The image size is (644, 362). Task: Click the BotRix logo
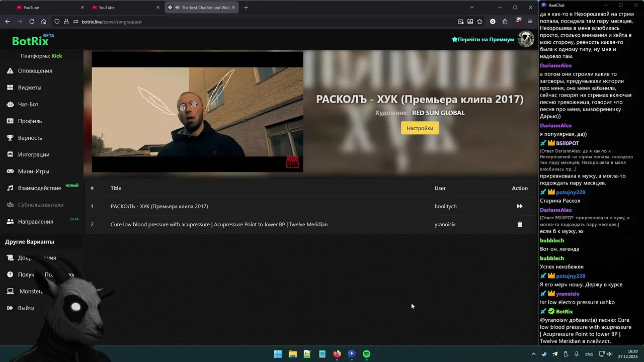(x=31, y=40)
